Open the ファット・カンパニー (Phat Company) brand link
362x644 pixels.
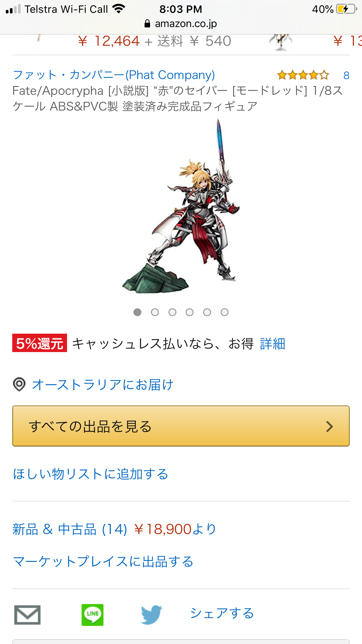coord(114,75)
